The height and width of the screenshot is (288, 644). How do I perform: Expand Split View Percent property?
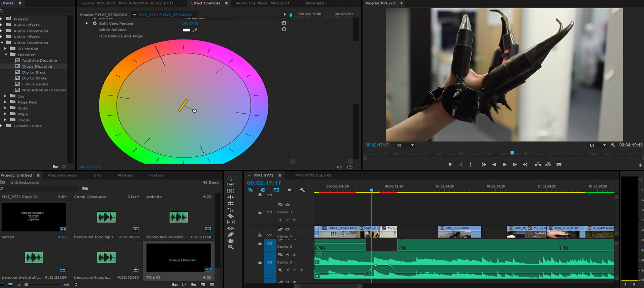click(87, 23)
